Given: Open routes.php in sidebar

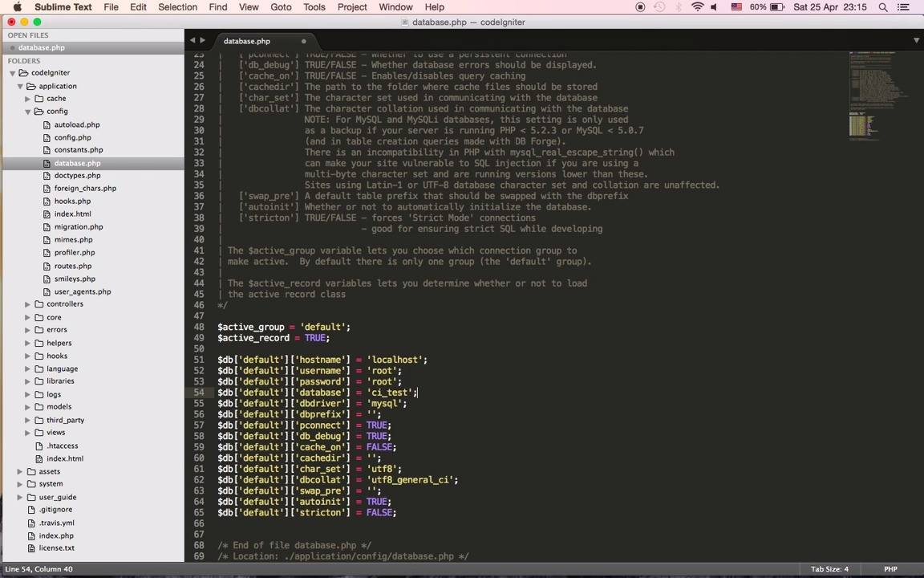Looking at the screenshot, I should point(73,266).
